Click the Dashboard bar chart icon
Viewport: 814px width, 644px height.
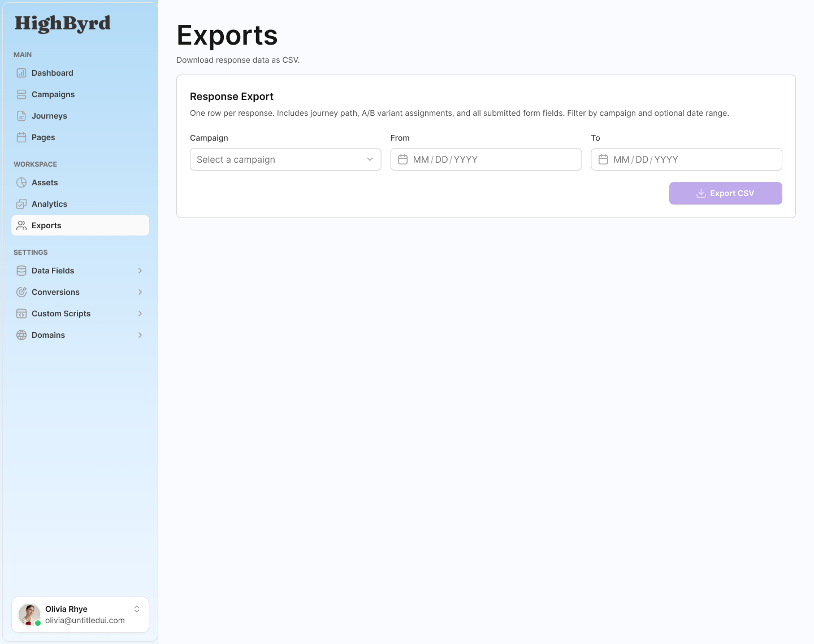coord(21,73)
